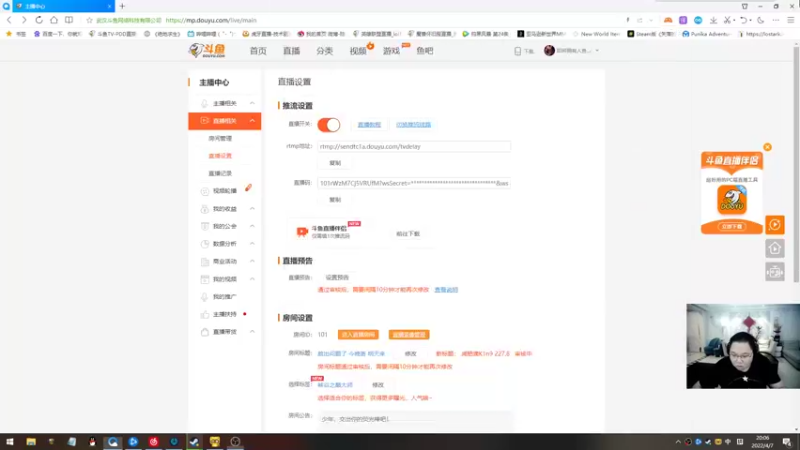Expand the 直播带货 sidebar section
This screenshot has width=800, height=450.
click(x=252, y=332)
